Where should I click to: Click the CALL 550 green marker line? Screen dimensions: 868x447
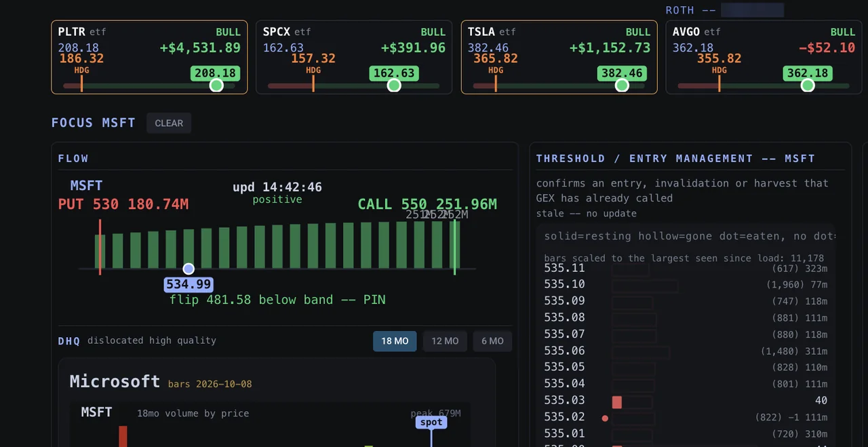[454, 246]
